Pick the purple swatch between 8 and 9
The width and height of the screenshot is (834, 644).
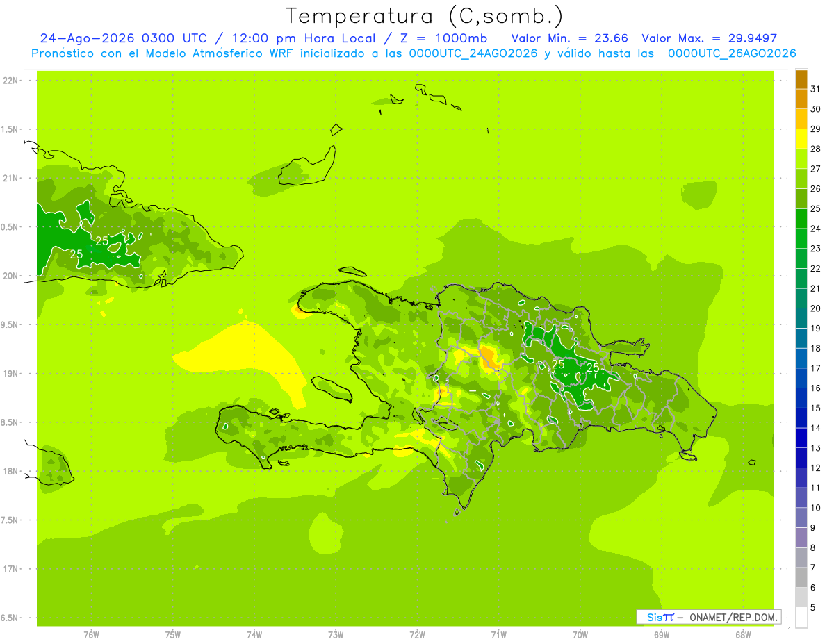(x=801, y=538)
